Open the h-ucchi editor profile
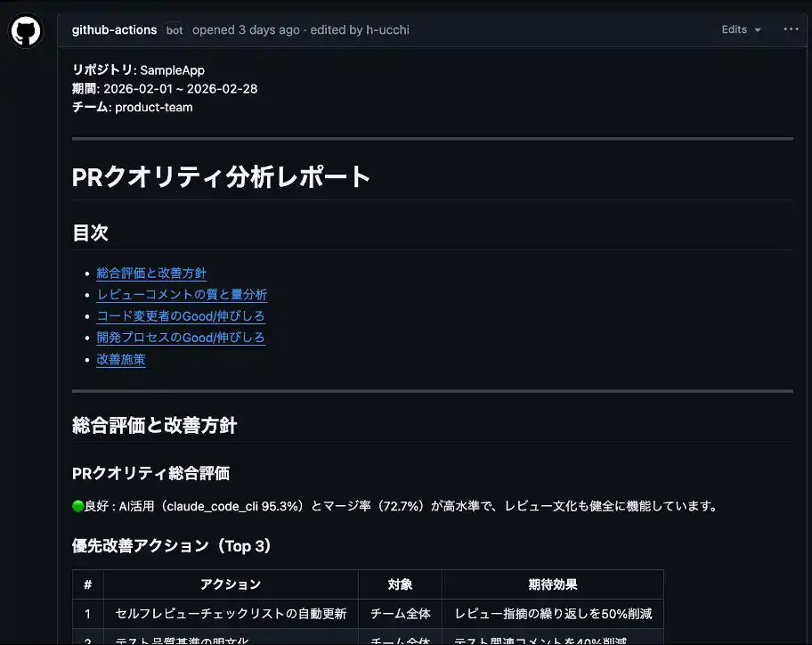812x645 pixels. tap(386, 29)
